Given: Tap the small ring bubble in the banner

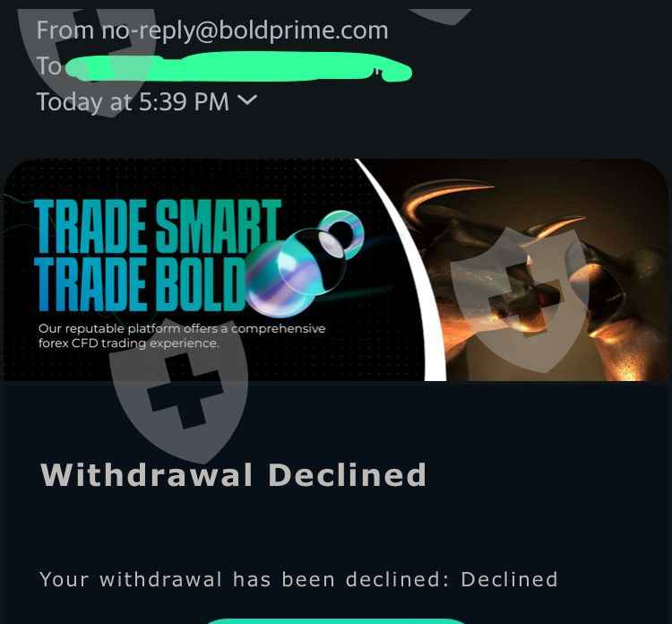Looking at the screenshot, I should point(341,234).
